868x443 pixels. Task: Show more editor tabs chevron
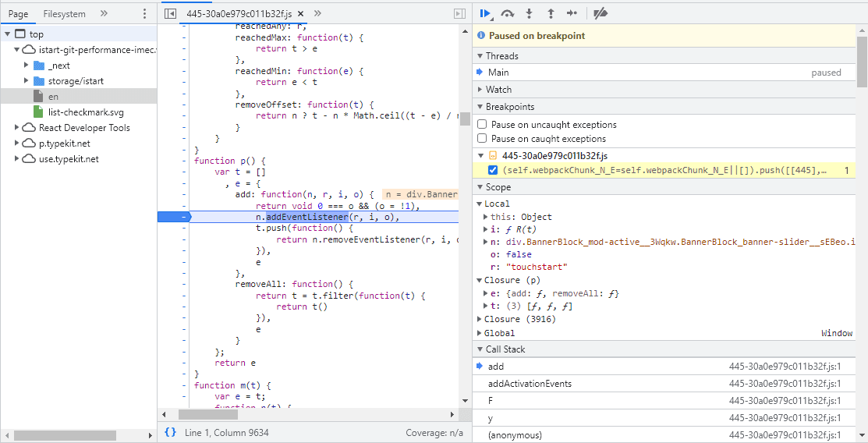coord(317,13)
